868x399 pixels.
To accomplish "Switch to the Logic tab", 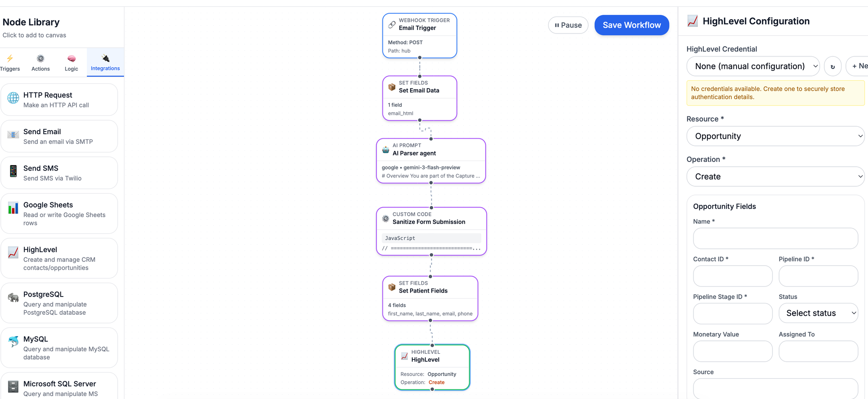I will [71, 63].
